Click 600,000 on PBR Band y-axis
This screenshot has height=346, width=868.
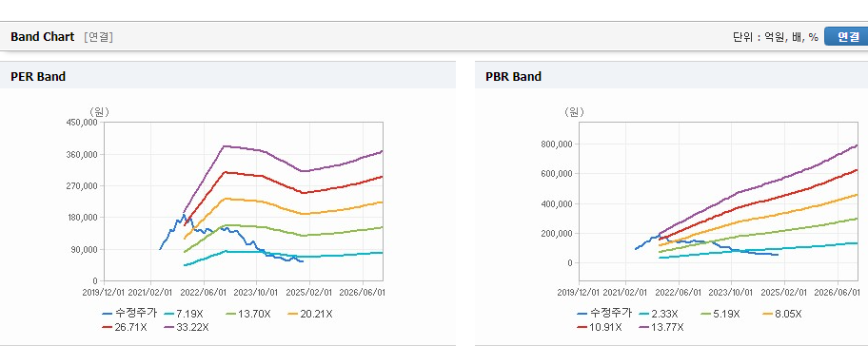tap(557, 174)
